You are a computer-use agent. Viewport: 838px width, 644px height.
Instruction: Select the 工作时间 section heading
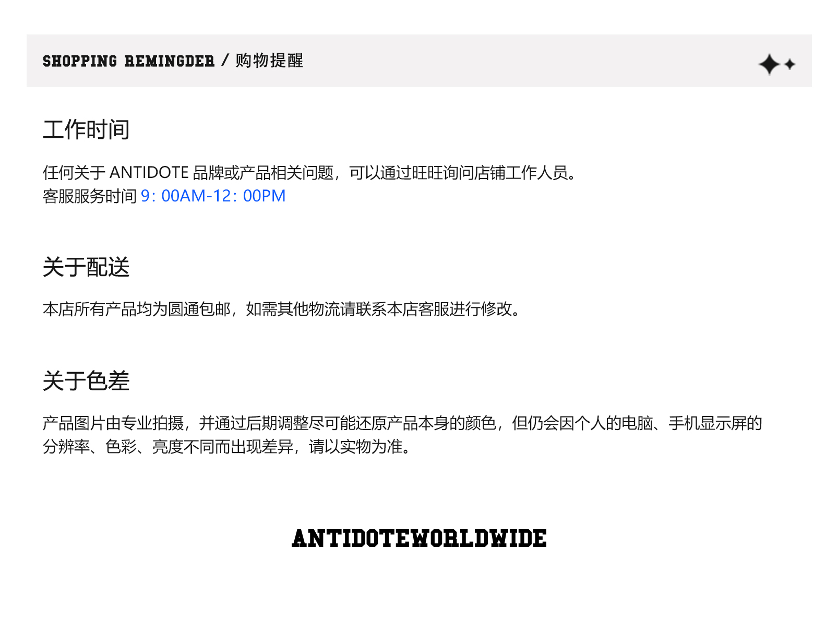(86, 129)
